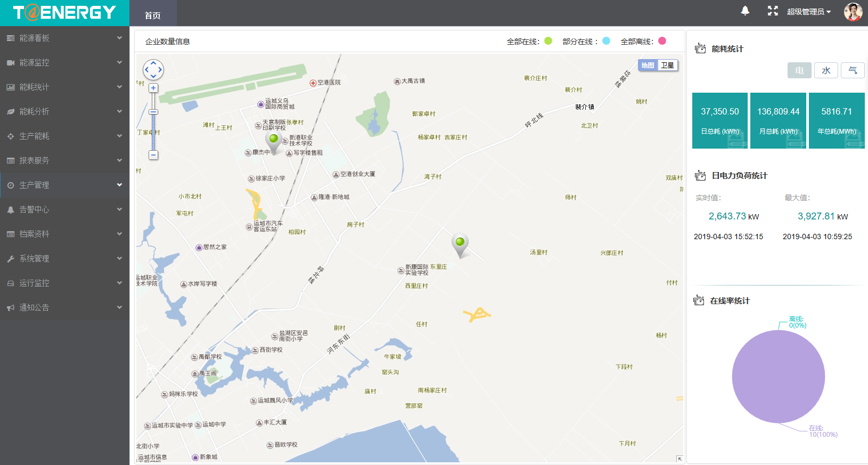Switch energy statistics to 水
This screenshot has height=465, width=868.
click(x=826, y=70)
